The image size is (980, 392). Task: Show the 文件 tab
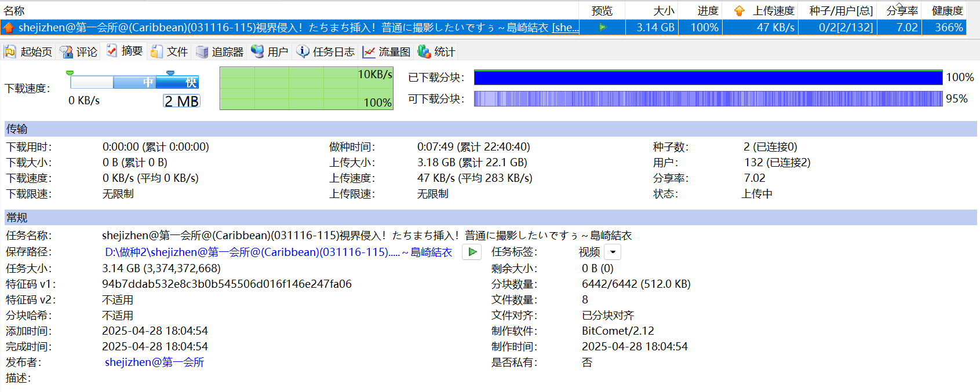pyautogui.click(x=169, y=52)
